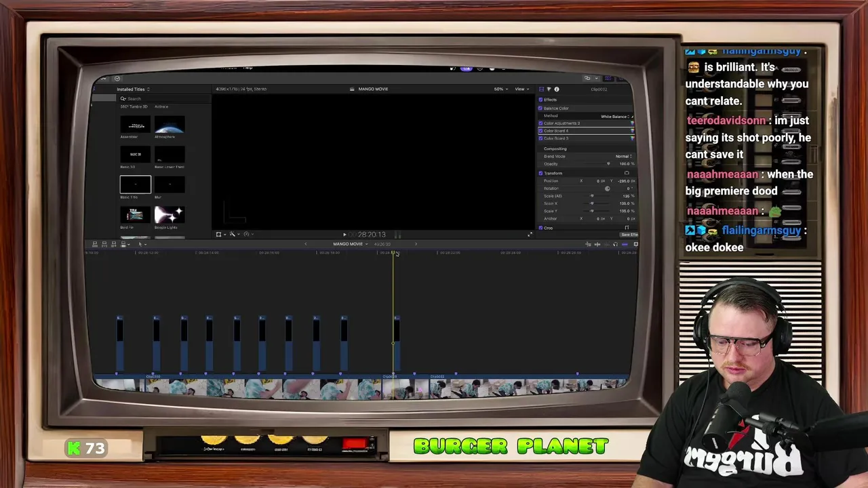Click the enhancement magic wand icon under viewer
The image size is (868, 488).
tap(232, 234)
